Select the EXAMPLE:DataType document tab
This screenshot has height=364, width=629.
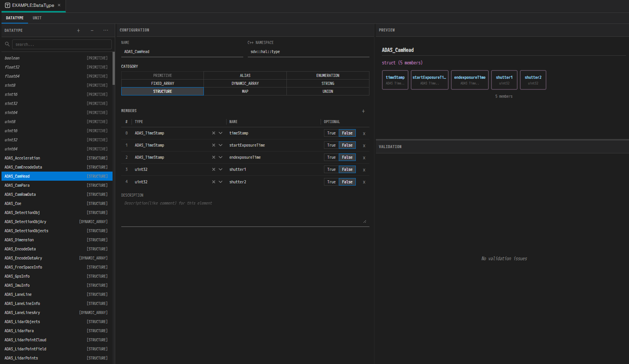point(33,5)
